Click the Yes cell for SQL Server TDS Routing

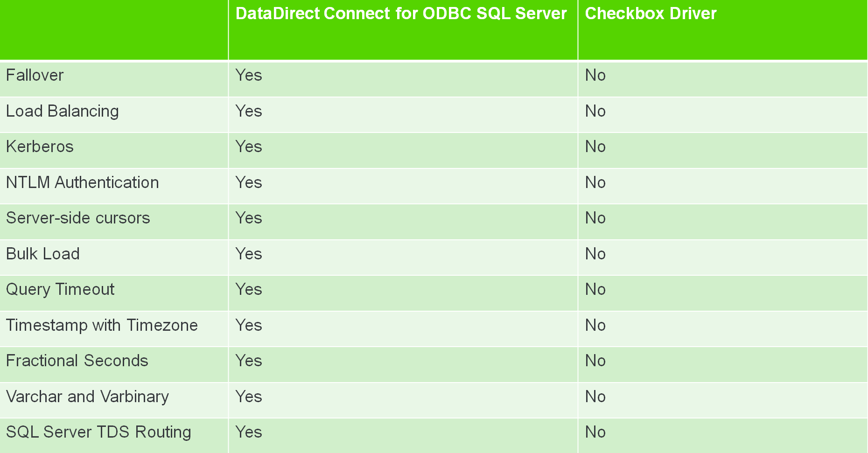[x=248, y=432]
